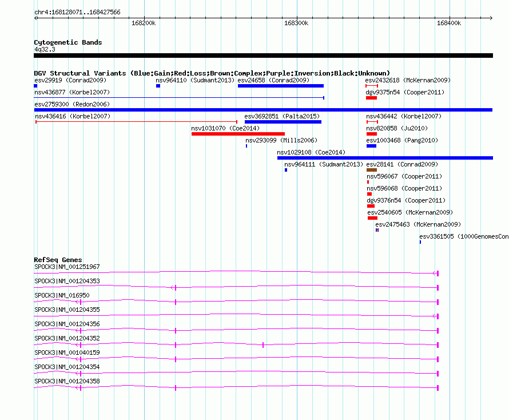Open SPOCK3|NM_001204355 transcript label
This screenshot has height=420, width=509.
tap(67, 310)
